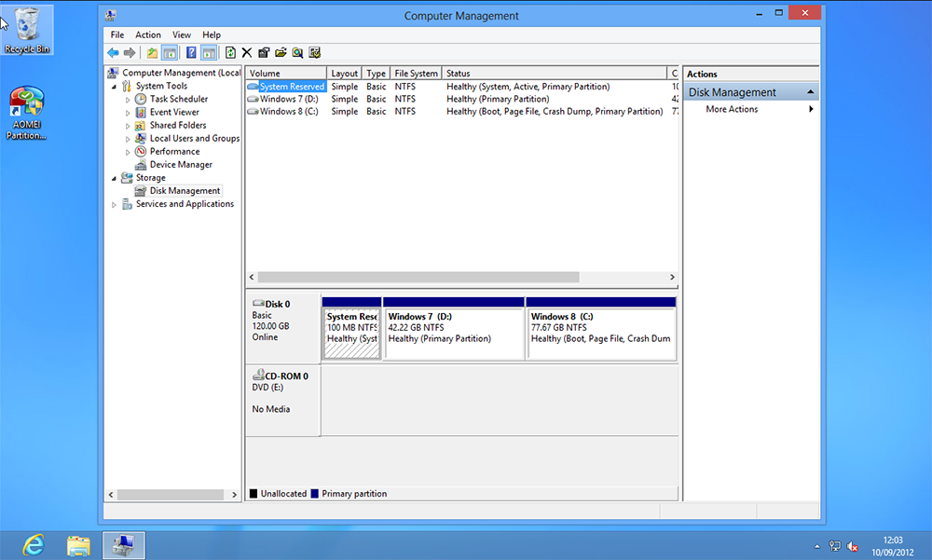Click the Back arrow toolbar icon
The width and height of the screenshot is (932, 560).
113,53
